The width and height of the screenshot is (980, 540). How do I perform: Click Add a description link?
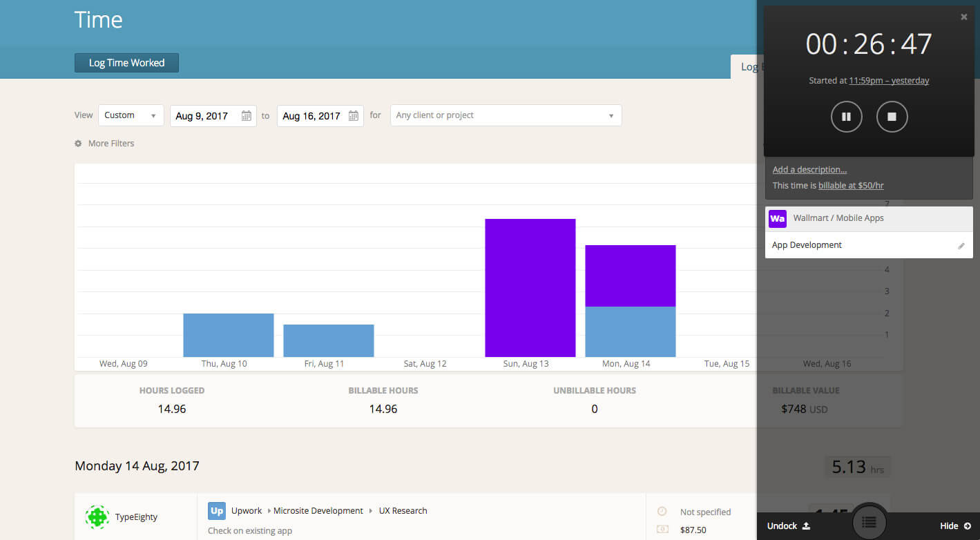pos(809,170)
